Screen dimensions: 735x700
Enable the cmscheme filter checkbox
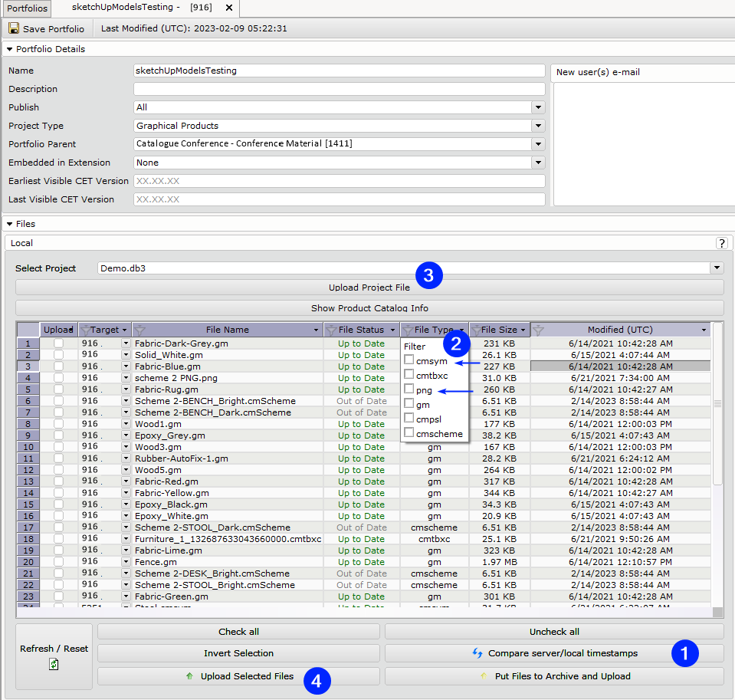point(409,432)
